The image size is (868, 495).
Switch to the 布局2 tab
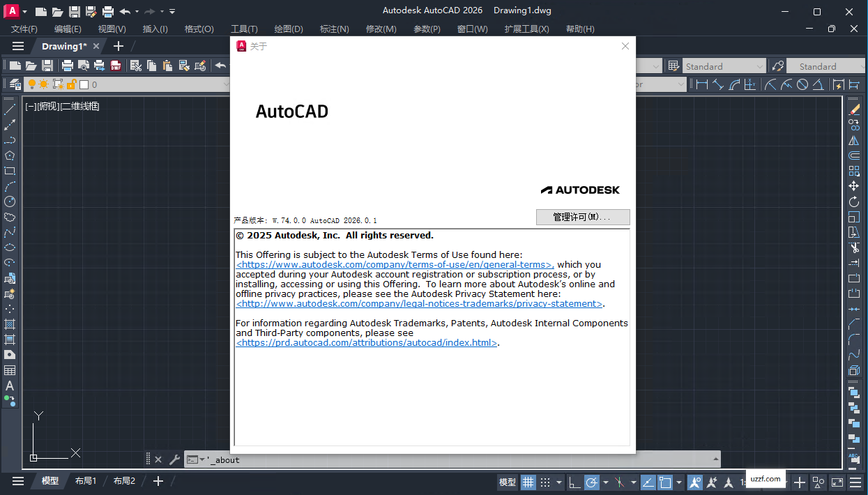(123, 480)
